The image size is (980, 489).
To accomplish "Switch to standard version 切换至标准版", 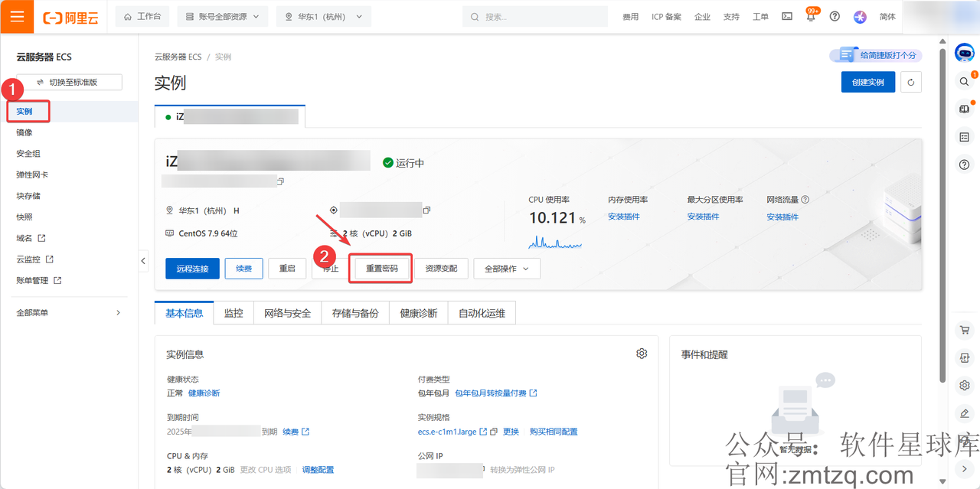I will [68, 82].
